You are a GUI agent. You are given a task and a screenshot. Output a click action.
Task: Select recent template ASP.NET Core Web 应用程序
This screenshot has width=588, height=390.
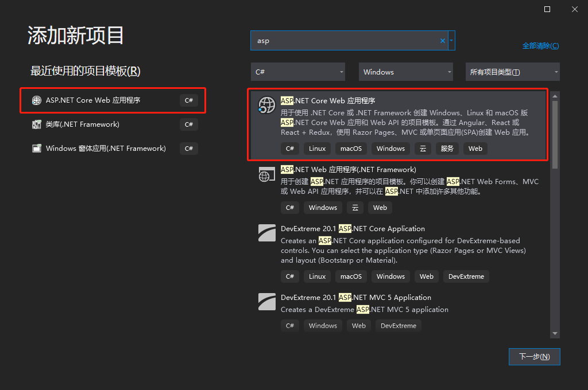coord(113,100)
